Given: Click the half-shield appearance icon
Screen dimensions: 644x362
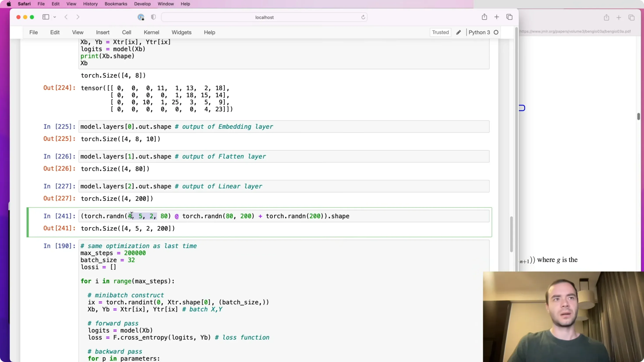Looking at the screenshot, I should tap(153, 17).
